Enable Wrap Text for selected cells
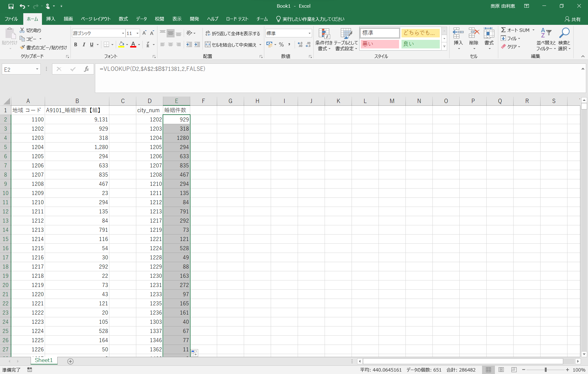 [233, 33]
